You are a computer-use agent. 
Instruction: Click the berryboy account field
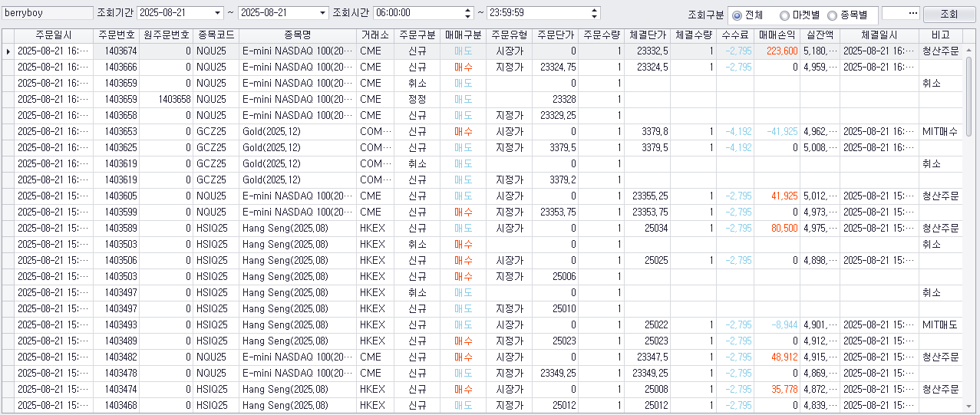[48, 13]
